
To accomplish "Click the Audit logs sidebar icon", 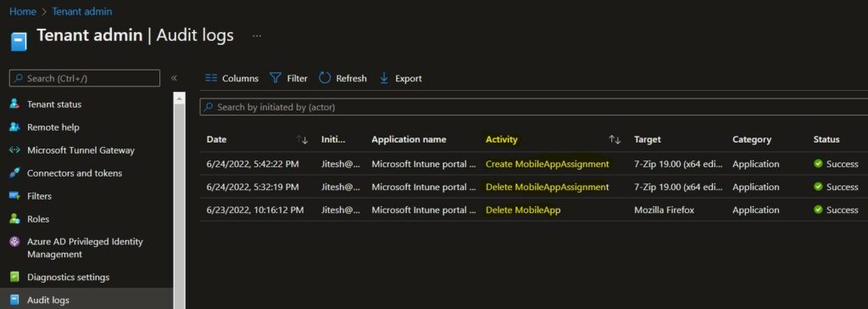I will click(15, 301).
